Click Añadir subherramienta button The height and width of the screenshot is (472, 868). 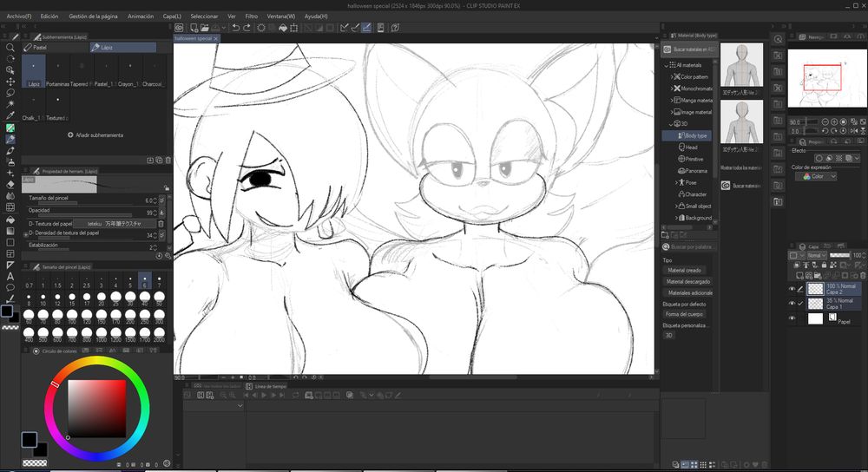[95, 135]
